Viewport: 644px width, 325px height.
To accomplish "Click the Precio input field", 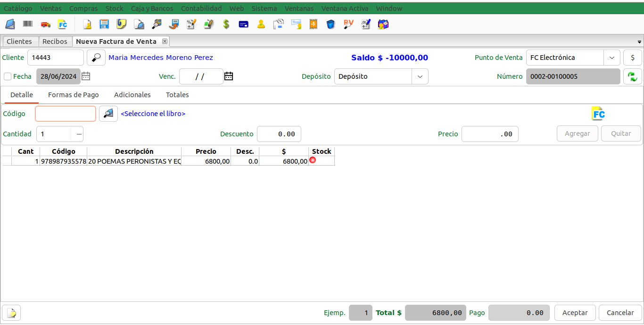I will point(490,134).
